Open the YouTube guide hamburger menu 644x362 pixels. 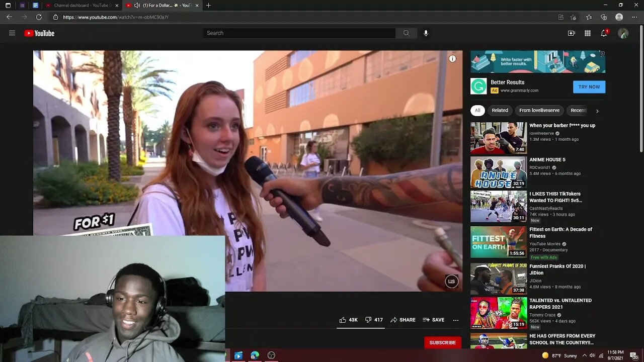pyautogui.click(x=12, y=33)
